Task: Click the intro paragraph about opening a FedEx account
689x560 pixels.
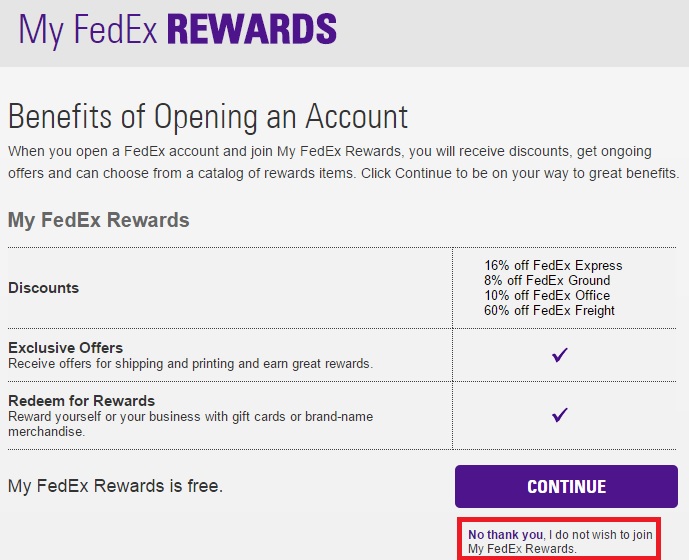Action: click(344, 162)
